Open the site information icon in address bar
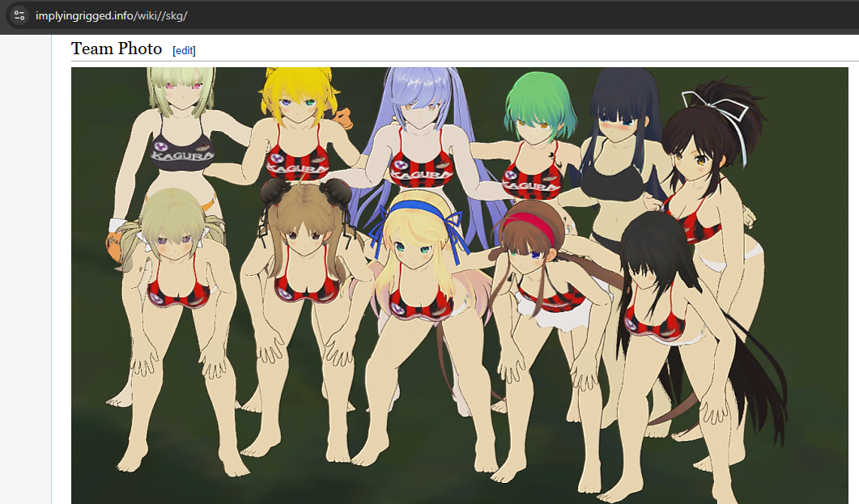The width and height of the screenshot is (859, 504). point(19,15)
